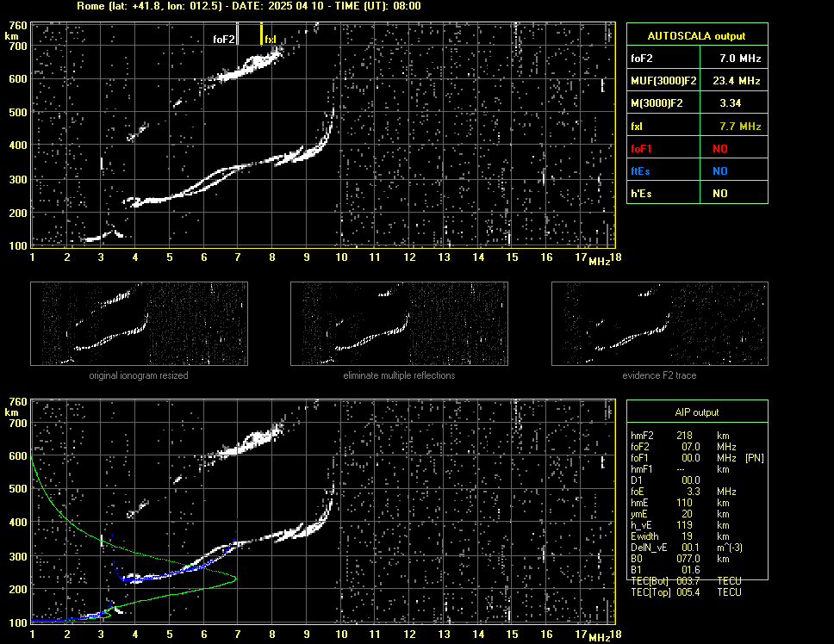The image size is (834, 644).
Task: Select the 'hmF2' label in AIP output
Action: coord(642,436)
